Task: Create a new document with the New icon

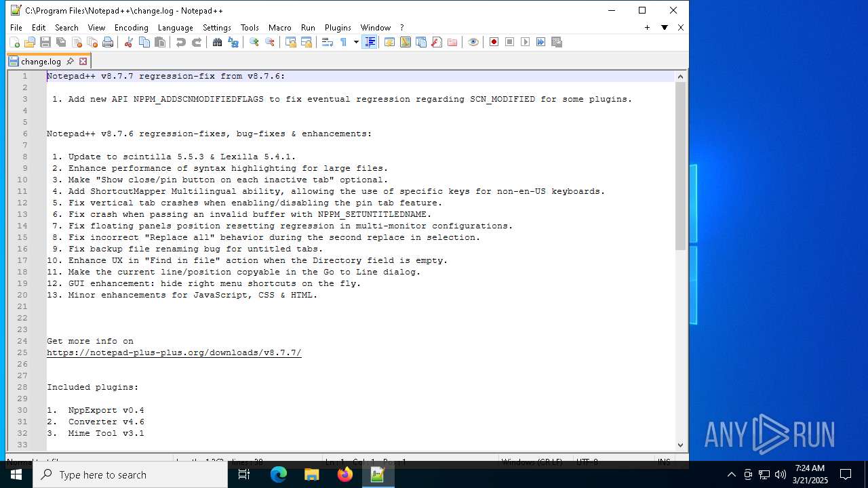Action: [x=14, y=42]
